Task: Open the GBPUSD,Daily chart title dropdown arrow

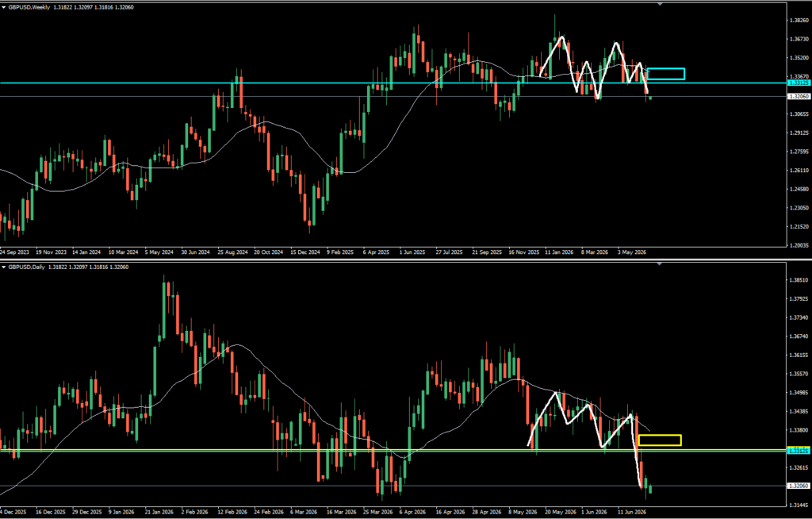Action: pyautogui.click(x=4, y=267)
